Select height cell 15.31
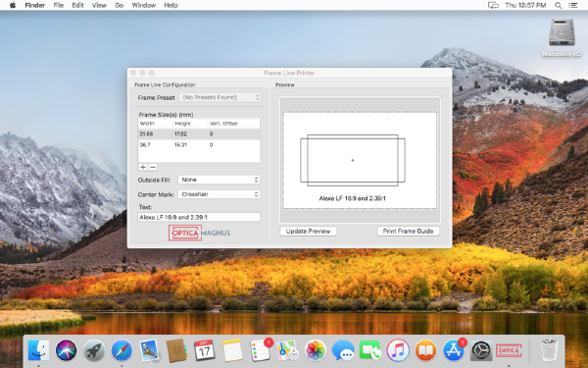The width and height of the screenshot is (588, 368). [x=180, y=145]
